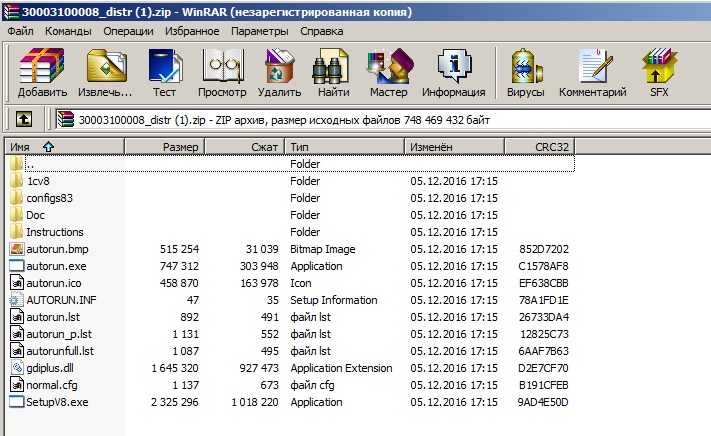Click the archive icon in address bar
Image resolution: width=711 pixels, height=436 pixels.
(x=66, y=120)
